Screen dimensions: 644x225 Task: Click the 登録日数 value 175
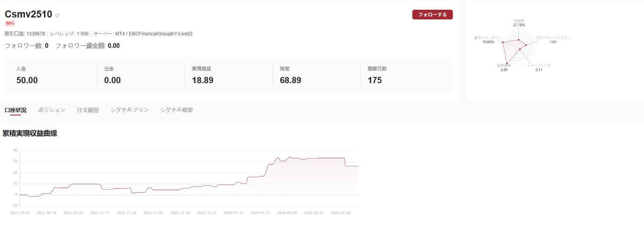(x=375, y=80)
